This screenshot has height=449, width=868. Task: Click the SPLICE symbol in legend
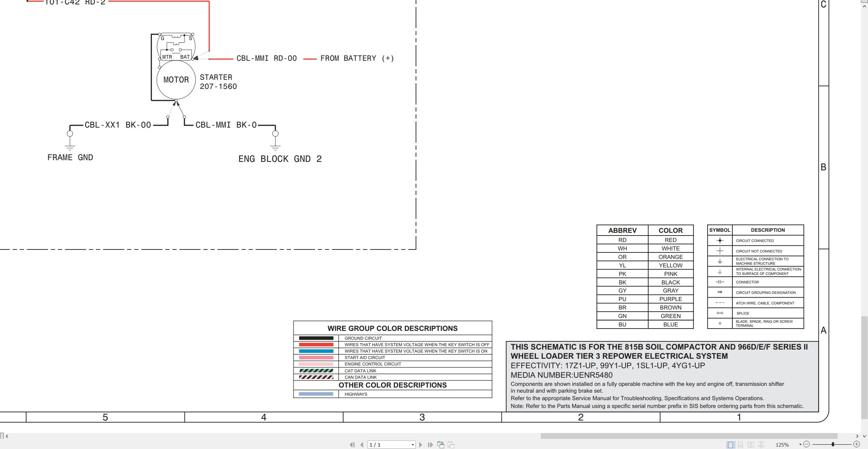tap(720, 313)
